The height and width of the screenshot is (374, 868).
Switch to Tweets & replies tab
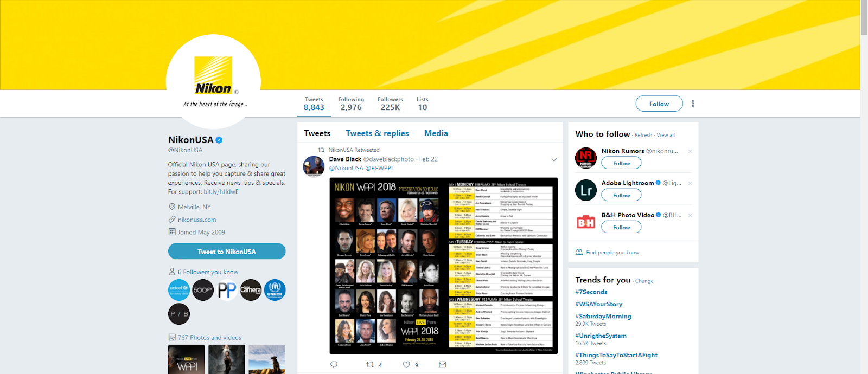click(x=378, y=133)
